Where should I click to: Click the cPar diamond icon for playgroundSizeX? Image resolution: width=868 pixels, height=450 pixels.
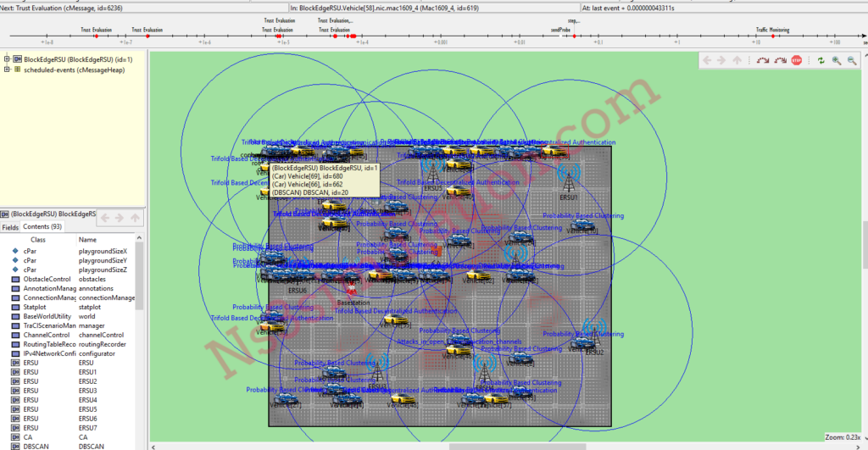[15, 252]
